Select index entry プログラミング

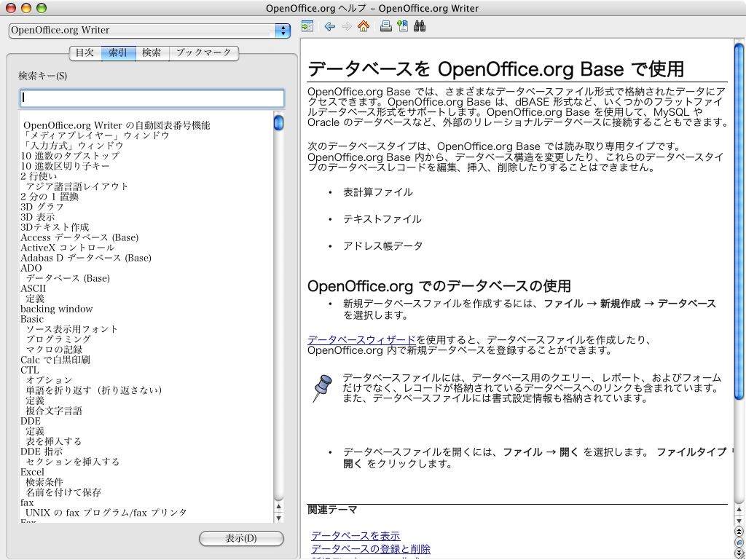click(x=58, y=339)
